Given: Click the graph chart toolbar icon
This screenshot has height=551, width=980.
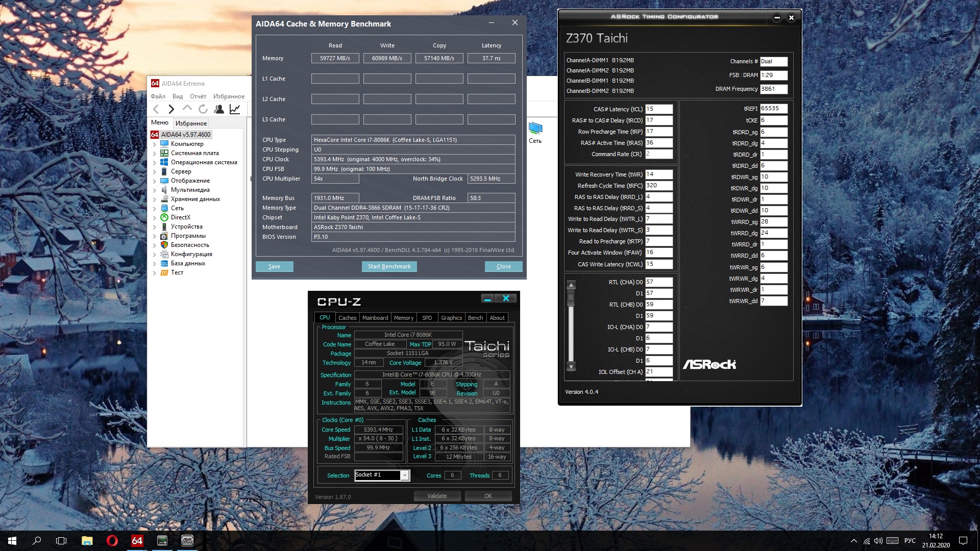Looking at the screenshot, I should [235, 109].
